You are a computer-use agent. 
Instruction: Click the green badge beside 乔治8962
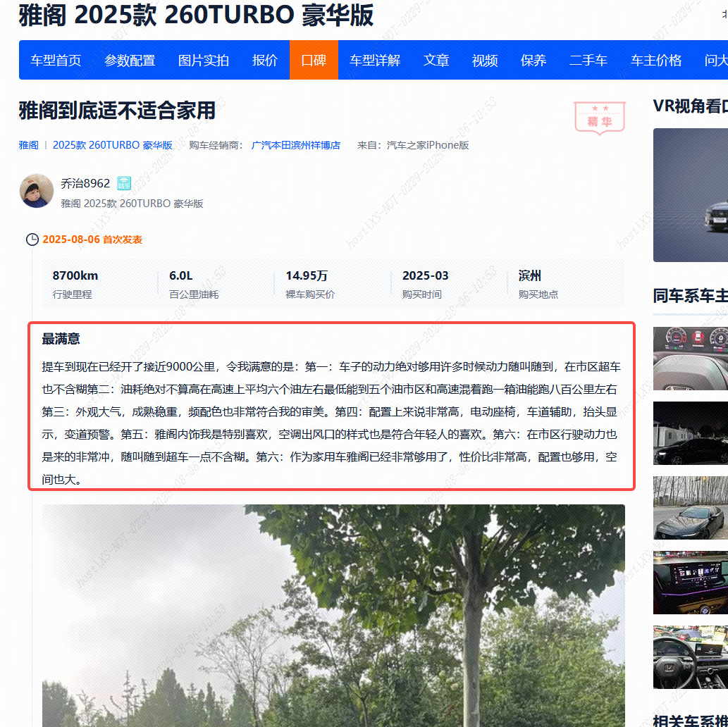click(x=123, y=183)
